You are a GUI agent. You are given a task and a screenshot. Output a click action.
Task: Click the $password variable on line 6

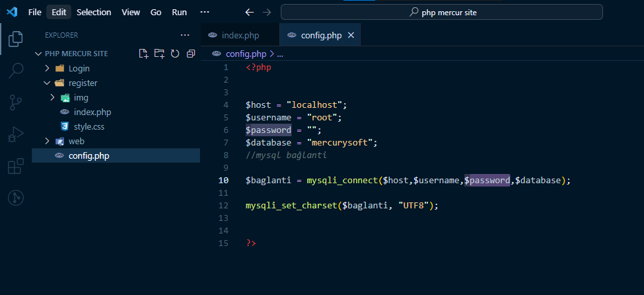[269, 130]
